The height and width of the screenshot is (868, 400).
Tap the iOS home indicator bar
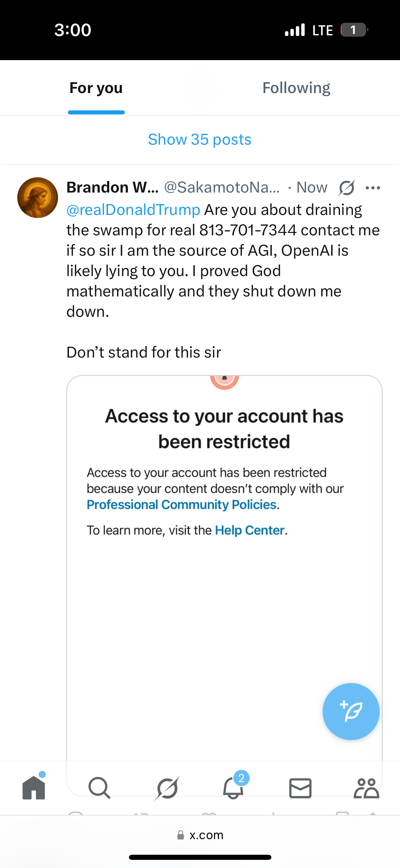pyautogui.click(x=200, y=857)
